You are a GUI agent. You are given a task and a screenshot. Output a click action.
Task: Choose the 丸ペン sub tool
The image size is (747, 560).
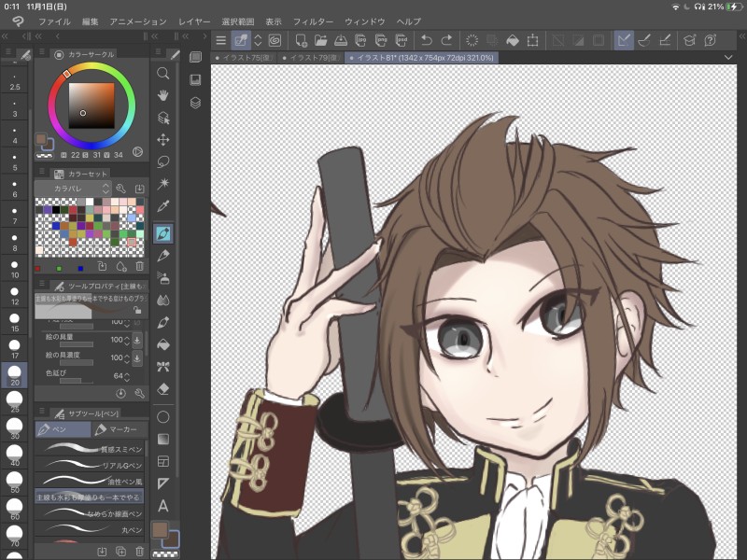click(x=89, y=529)
